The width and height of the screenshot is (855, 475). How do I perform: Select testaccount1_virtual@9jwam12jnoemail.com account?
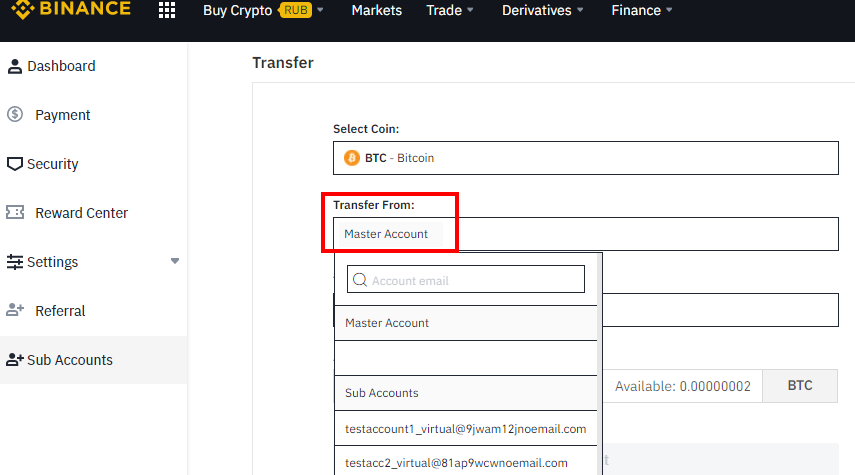click(x=466, y=429)
